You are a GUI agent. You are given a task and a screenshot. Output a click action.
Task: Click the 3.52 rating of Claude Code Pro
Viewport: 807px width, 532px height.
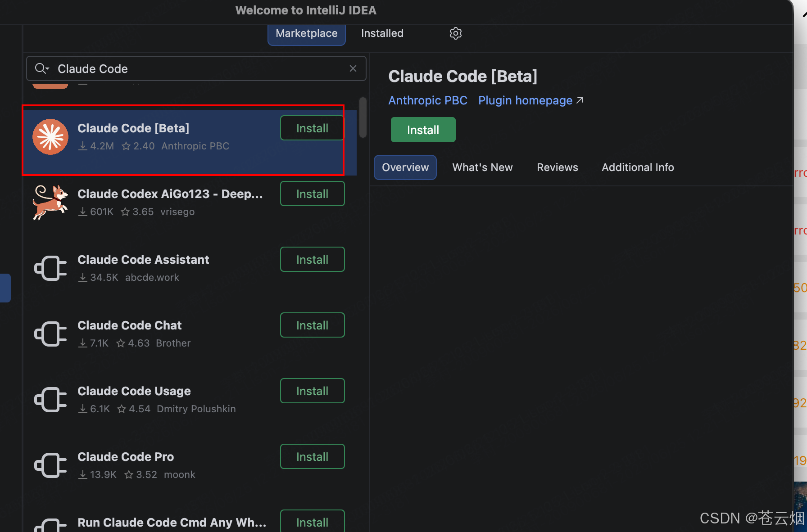pyautogui.click(x=141, y=475)
